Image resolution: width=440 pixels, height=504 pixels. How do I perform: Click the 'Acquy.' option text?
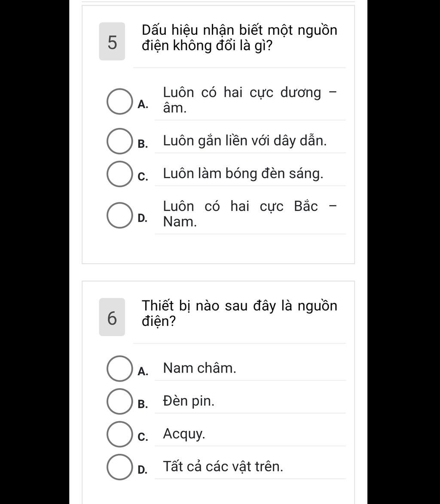[x=184, y=434]
